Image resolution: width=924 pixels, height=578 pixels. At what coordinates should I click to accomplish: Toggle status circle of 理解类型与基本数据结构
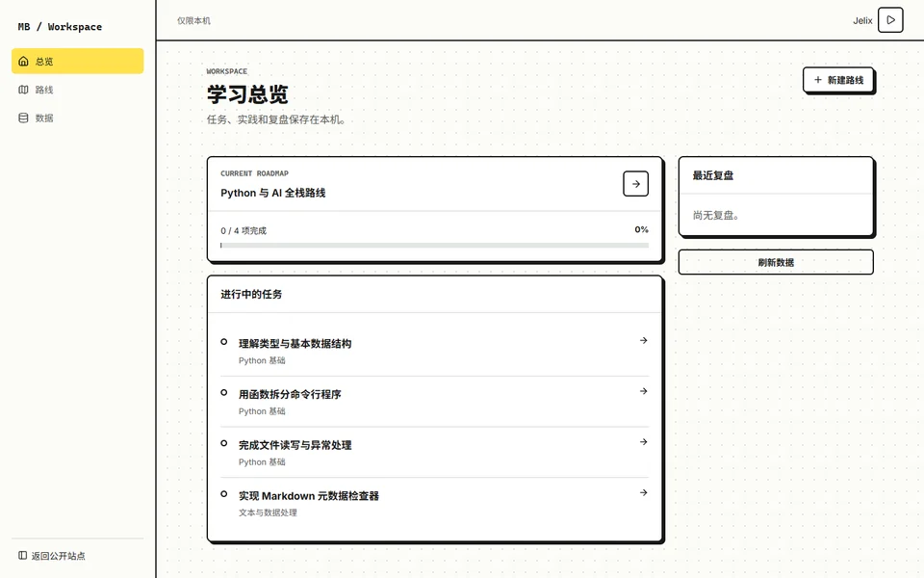[x=224, y=341]
